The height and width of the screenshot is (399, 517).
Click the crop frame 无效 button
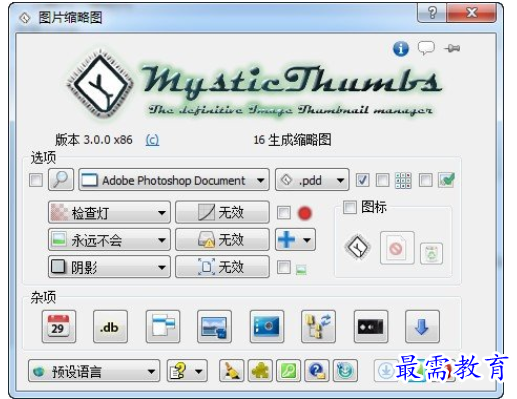(222, 267)
